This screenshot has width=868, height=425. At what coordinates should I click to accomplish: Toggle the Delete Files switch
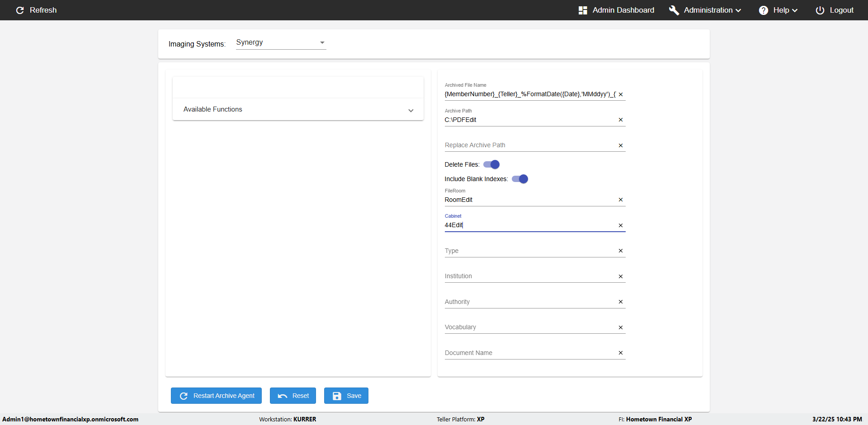pyautogui.click(x=491, y=164)
